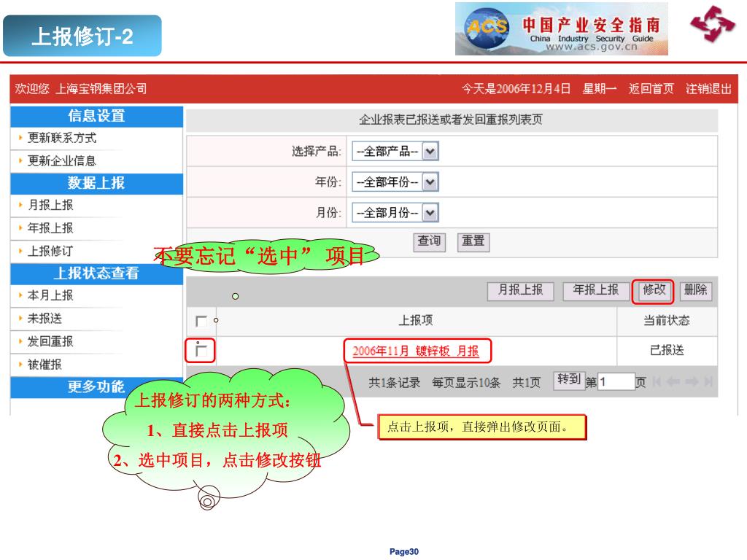Open the 年份 year dropdown
This screenshot has height=560, width=747.
tap(395, 182)
